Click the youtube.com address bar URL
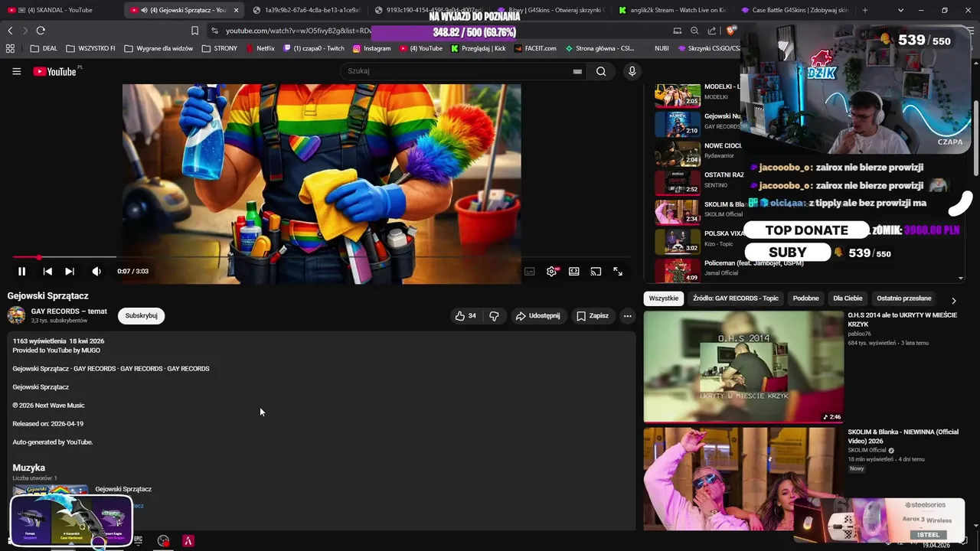 pyautogui.click(x=299, y=31)
